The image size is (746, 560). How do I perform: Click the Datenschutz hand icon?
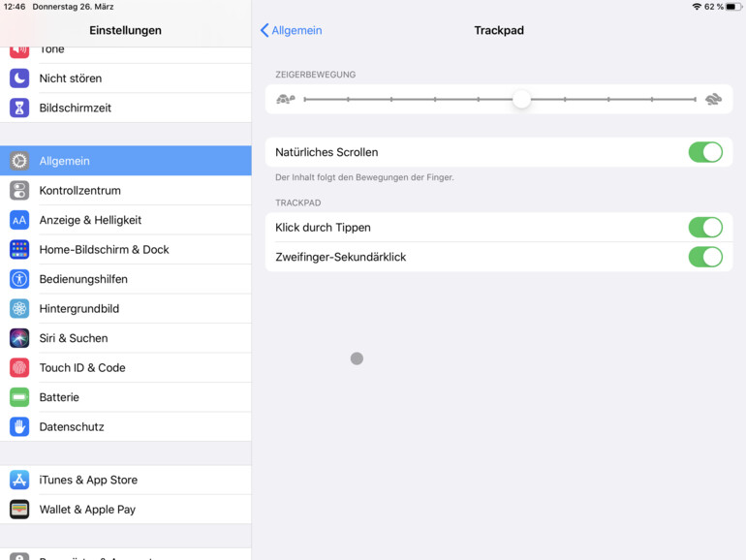coord(19,427)
